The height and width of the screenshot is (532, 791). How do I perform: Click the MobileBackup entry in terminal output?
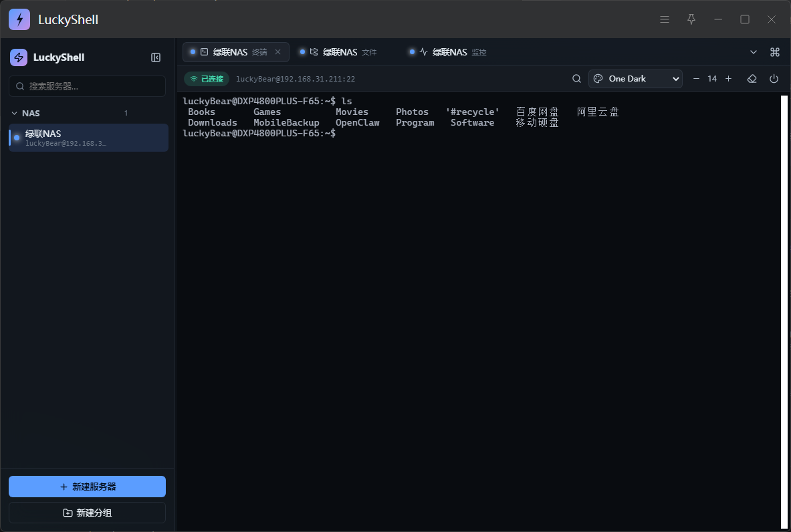coord(286,122)
